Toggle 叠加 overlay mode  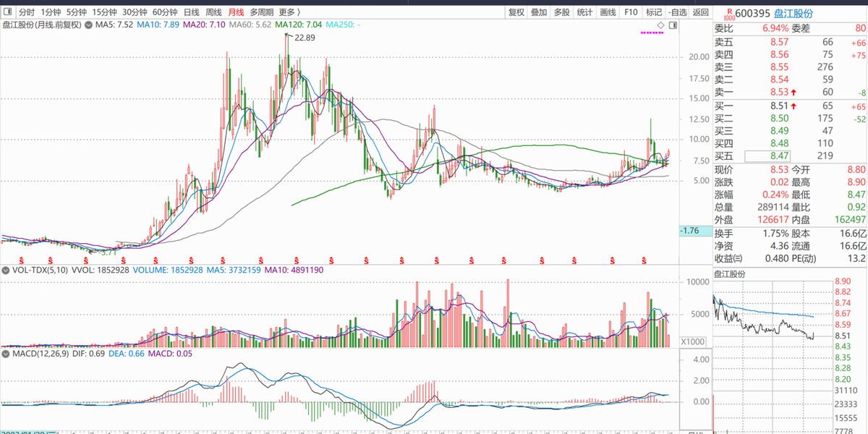click(539, 12)
